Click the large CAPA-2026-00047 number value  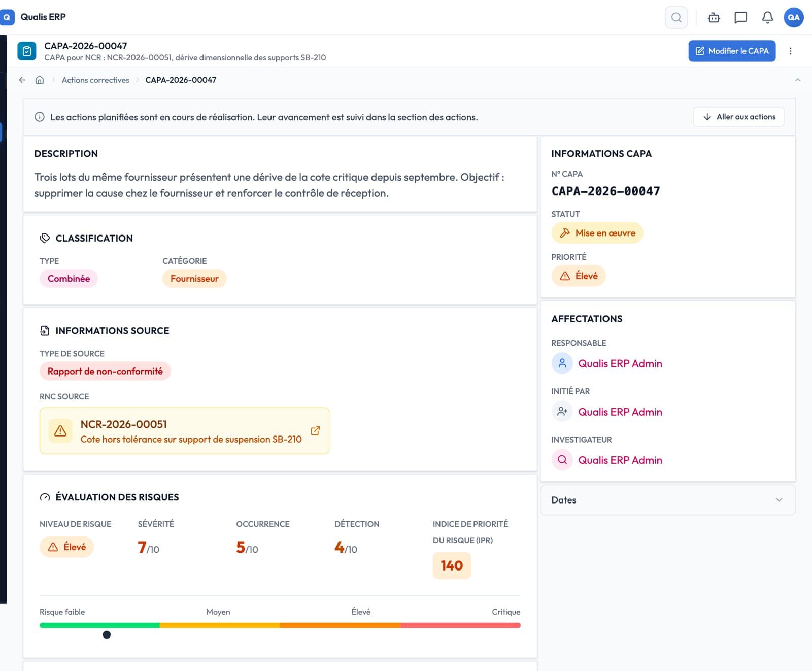coord(605,191)
